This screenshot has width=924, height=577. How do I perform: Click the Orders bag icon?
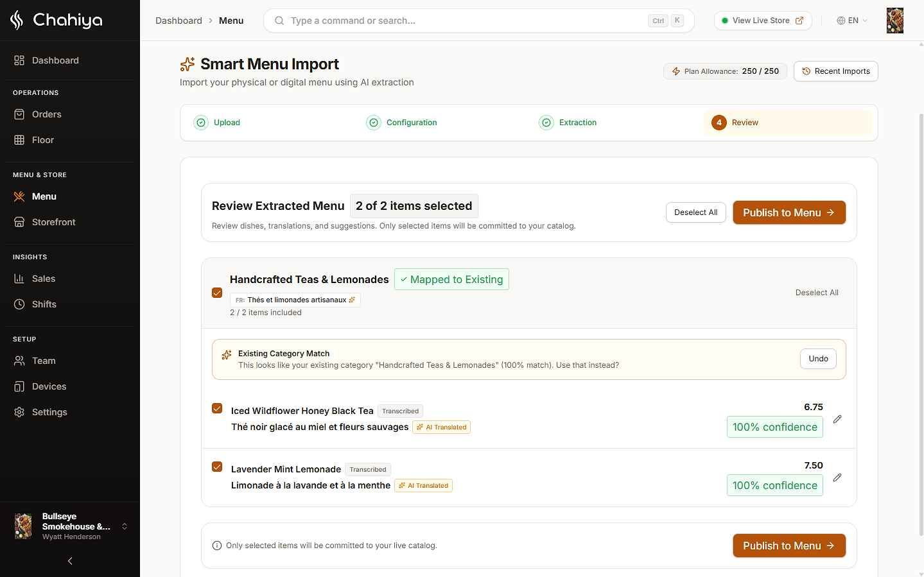[19, 114]
